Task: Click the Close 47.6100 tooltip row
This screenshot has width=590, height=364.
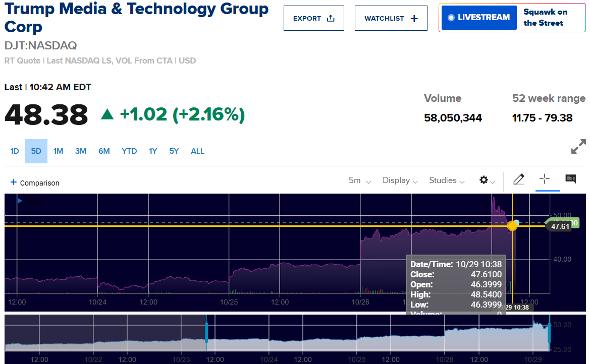Action: coord(456,274)
